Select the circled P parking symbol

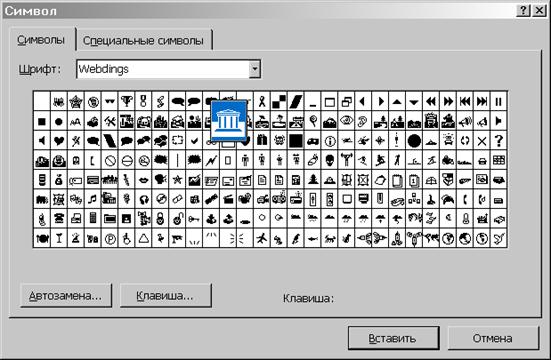click(110, 239)
